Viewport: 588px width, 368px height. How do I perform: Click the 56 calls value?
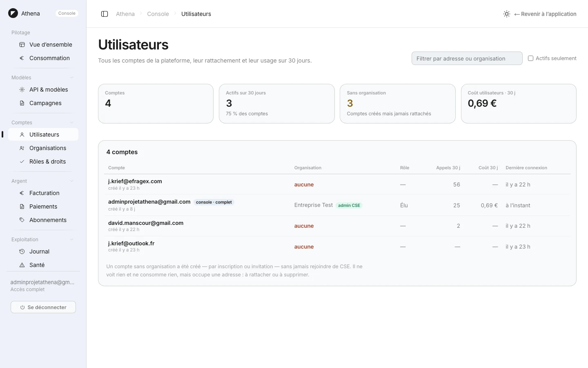coord(457,184)
